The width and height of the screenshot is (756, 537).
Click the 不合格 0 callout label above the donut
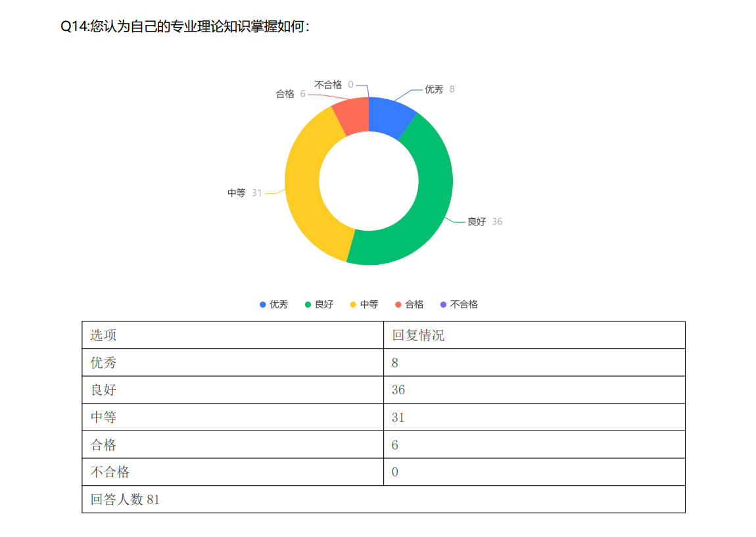[334, 85]
